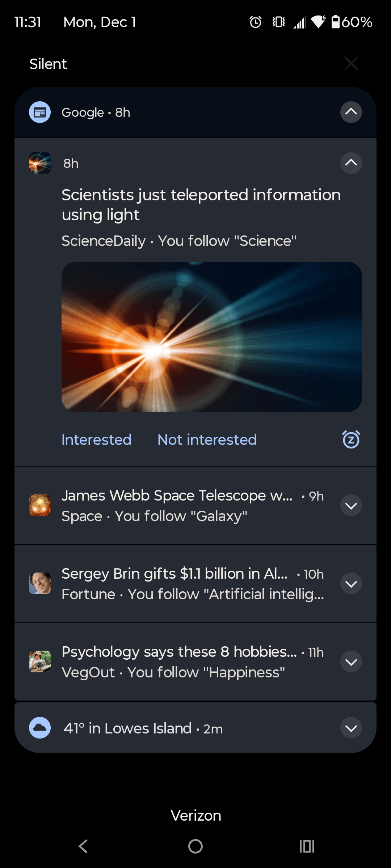
Task: Tap the battery status icon
Action: 336,22
